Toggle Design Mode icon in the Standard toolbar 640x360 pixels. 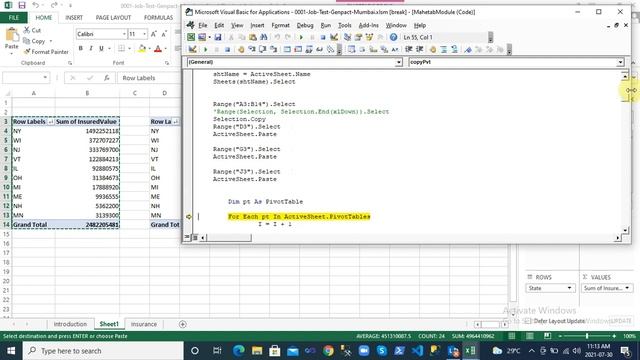click(334, 37)
